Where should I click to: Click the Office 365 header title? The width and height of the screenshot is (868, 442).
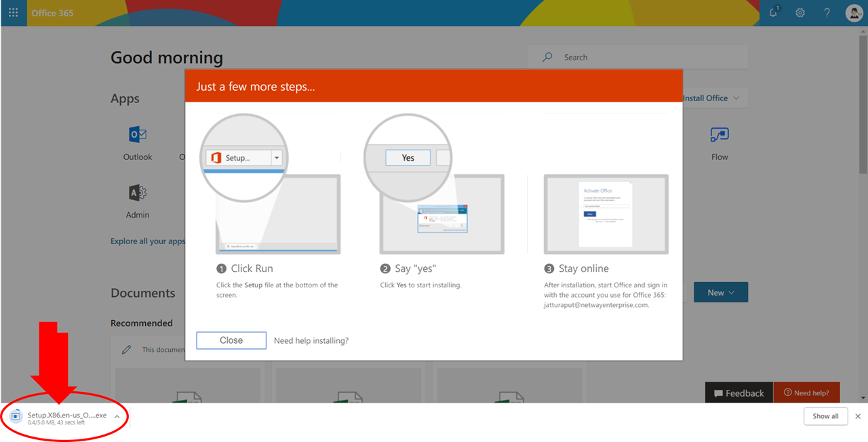click(52, 13)
